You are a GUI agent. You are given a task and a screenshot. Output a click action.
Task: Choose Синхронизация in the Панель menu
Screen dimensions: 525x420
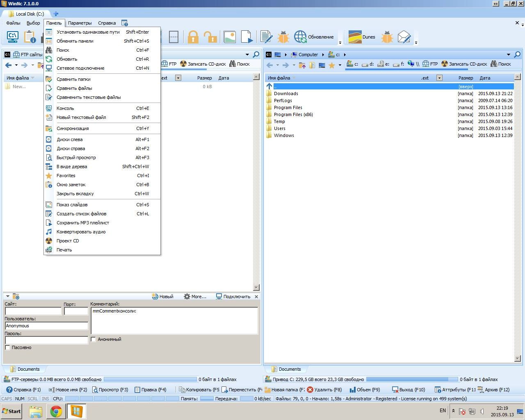pyautogui.click(x=102, y=128)
